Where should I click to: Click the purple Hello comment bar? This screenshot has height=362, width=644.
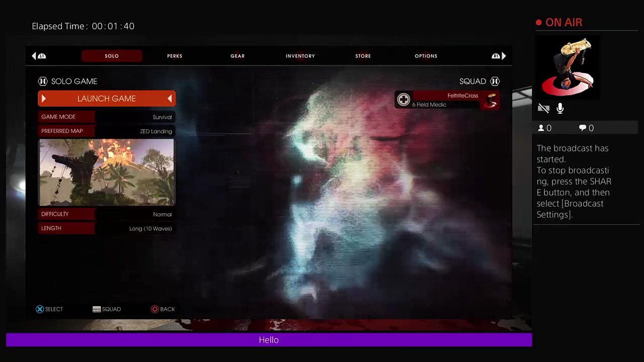pos(269,340)
